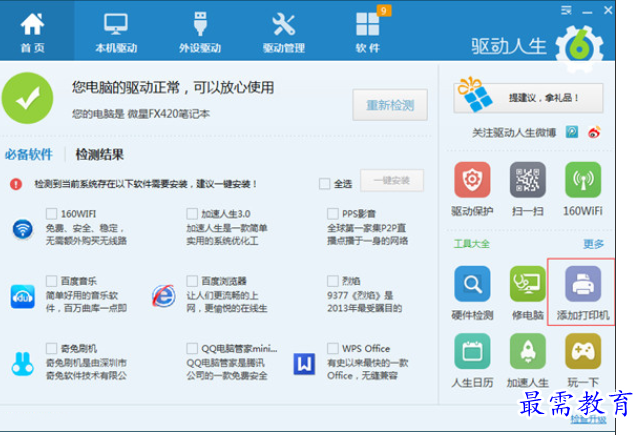Check the 160WIFI checkbox
This screenshot has width=641, height=435.
(x=52, y=213)
